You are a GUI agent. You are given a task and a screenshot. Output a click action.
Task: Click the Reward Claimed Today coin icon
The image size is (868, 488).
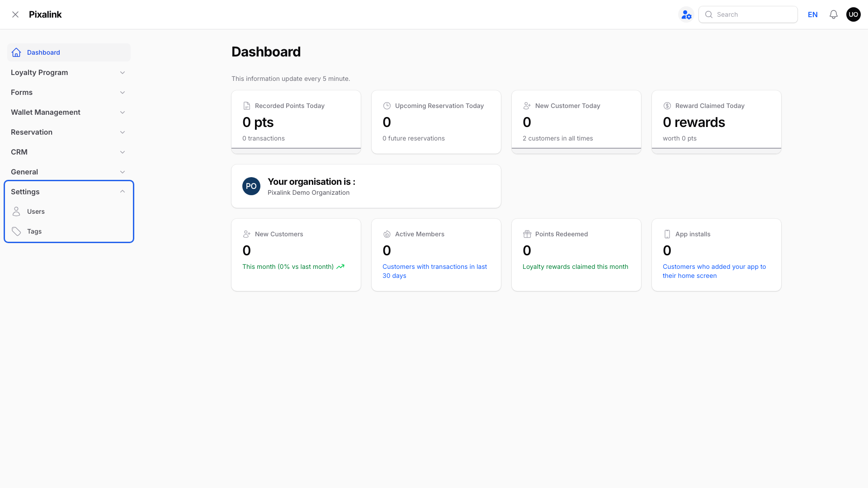tap(667, 106)
